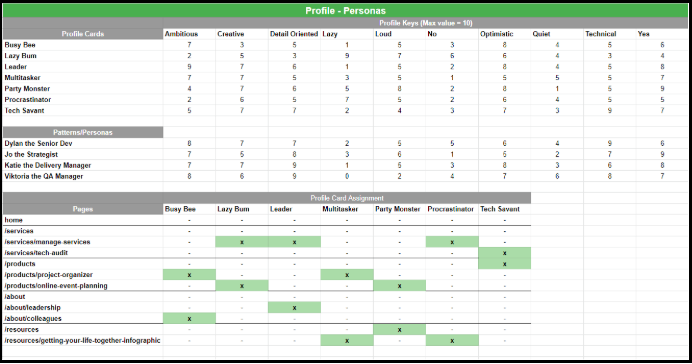Toggle Tech Savant mark for /services/tech-audit

(x=504, y=253)
